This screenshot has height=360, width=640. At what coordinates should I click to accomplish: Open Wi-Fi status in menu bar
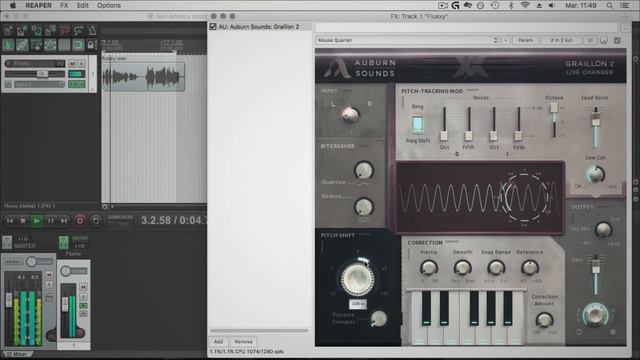click(525, 5)
